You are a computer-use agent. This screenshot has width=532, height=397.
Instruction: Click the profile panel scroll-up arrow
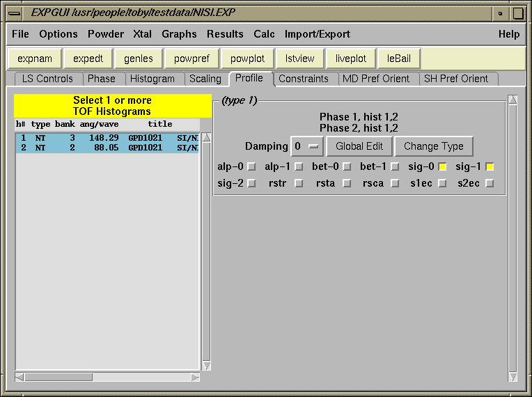click(513, 100)
